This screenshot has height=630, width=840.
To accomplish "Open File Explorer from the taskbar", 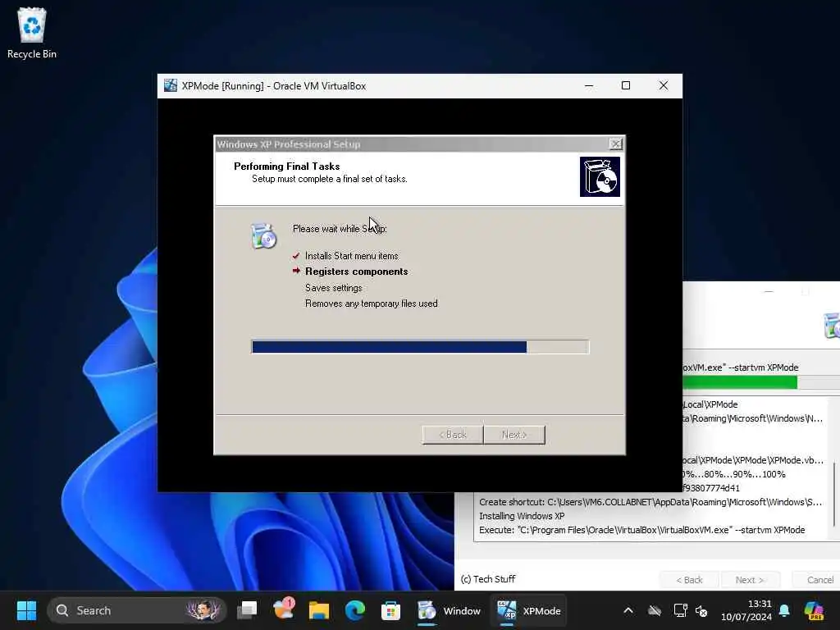I will click(x=319, y=610).
